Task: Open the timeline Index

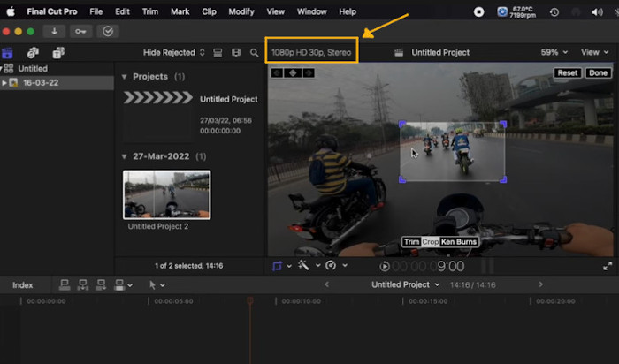Action: click(22, 285)
